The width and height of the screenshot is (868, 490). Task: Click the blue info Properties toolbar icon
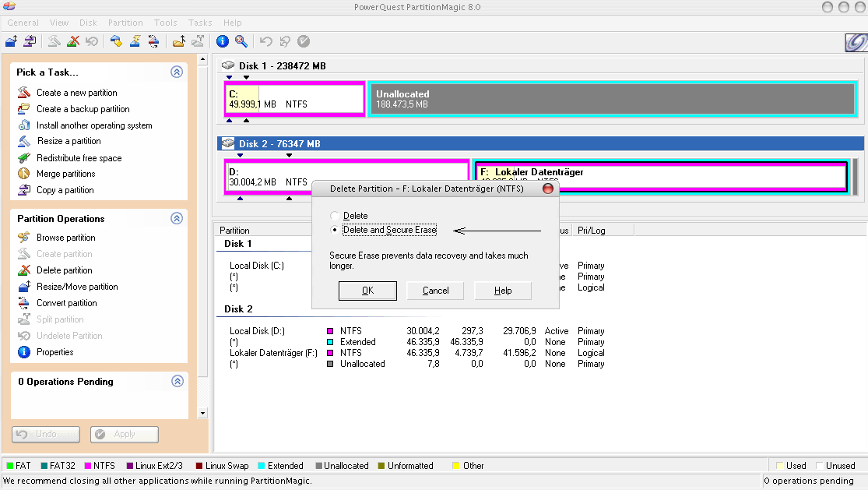pyautogui.click(x=223, y=41)
